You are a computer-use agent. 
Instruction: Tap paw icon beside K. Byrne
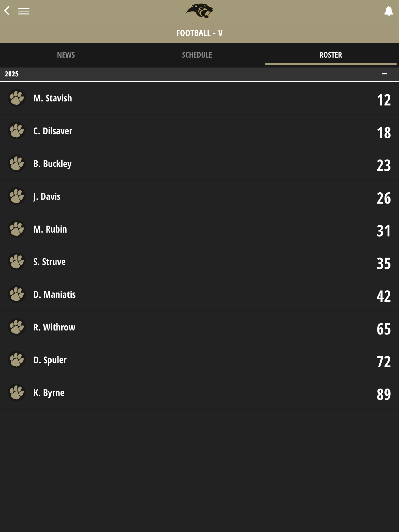pos(17,392)
